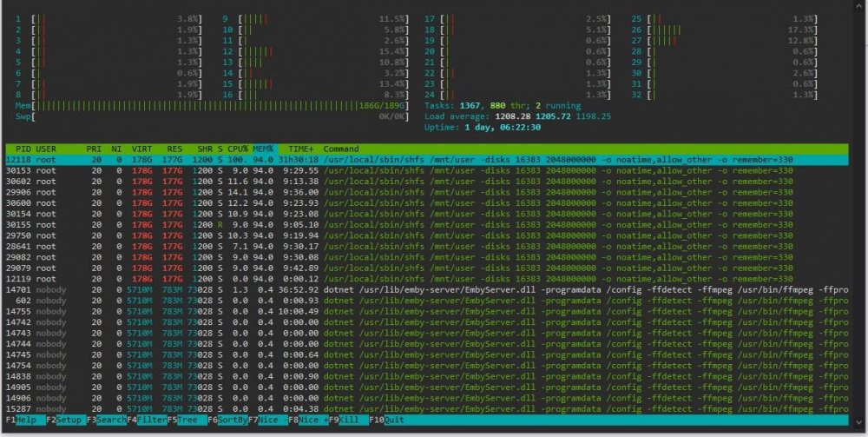Select EmbyServer process row PID 14742
This screenshot has width=868, height=437.
[x=426, y=322]
